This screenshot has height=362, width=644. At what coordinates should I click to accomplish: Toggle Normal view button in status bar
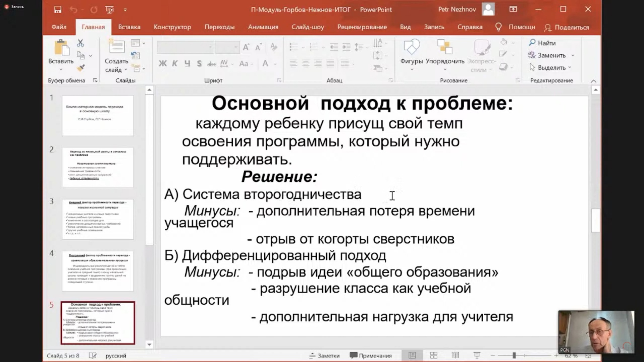(x=412, y=355)
